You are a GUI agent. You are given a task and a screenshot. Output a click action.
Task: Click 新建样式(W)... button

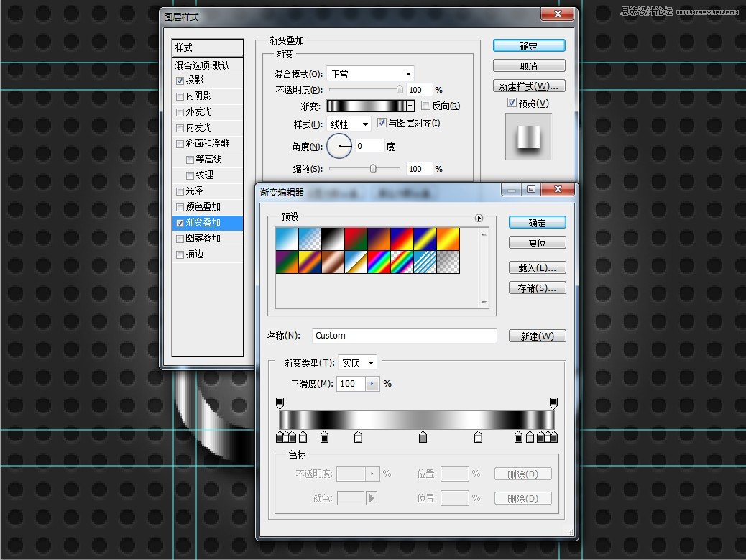click(529, 86)
